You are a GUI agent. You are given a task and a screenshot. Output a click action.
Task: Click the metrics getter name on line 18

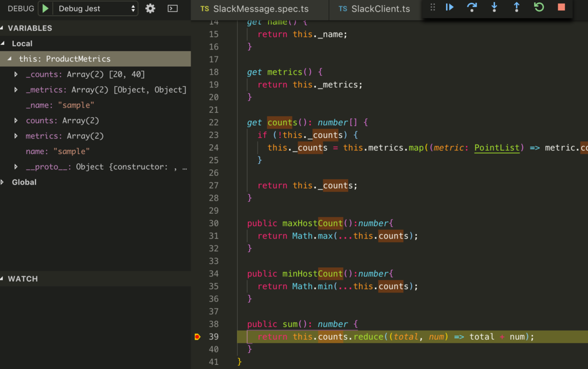(x=285, y=72)
